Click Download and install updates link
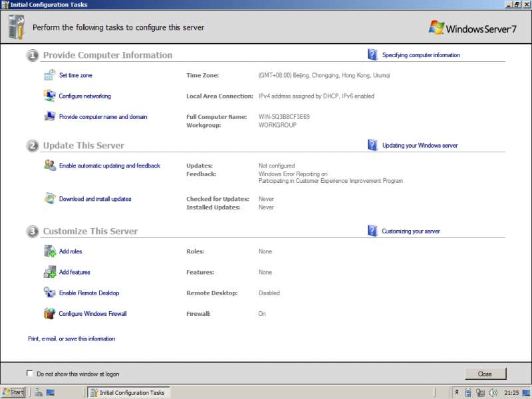Image resolution: width=532 pixels, height=399 pixels. tap(95, 199)
